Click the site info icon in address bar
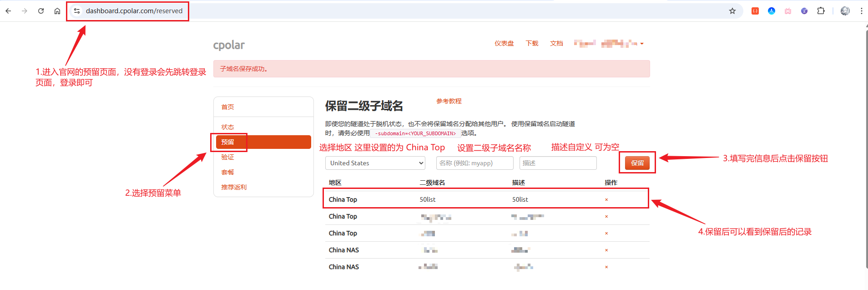 (77, 11)
